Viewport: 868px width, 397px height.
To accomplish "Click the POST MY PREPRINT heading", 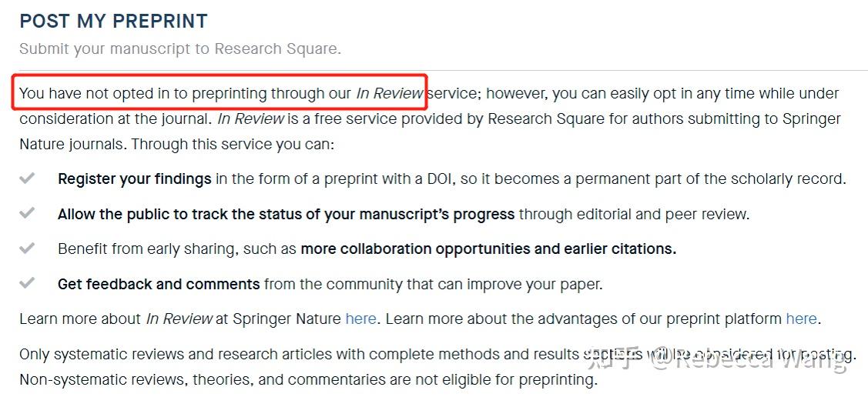I will click(113, 21).
